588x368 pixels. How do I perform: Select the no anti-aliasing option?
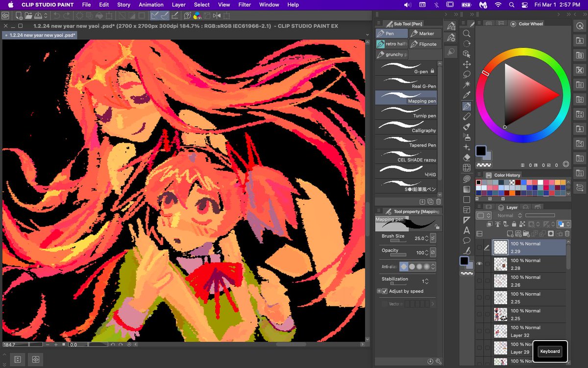404,266
